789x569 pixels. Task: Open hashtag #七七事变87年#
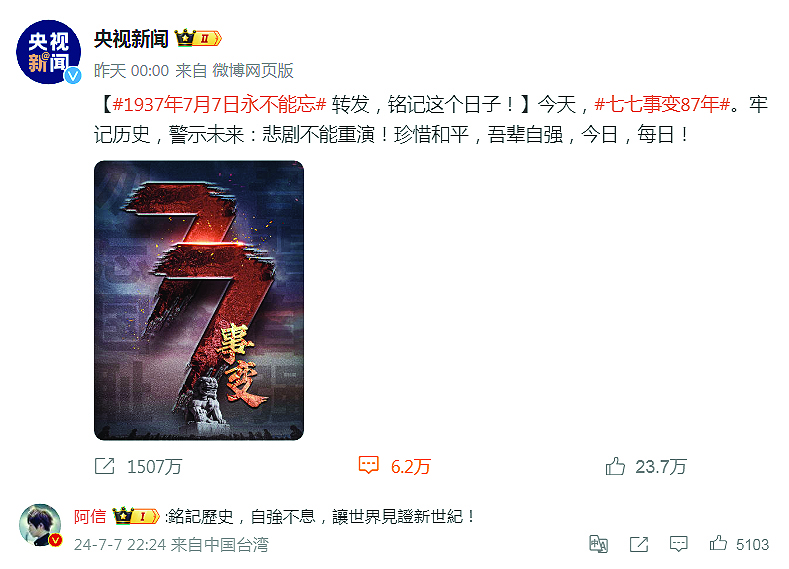tap(662, 104)
